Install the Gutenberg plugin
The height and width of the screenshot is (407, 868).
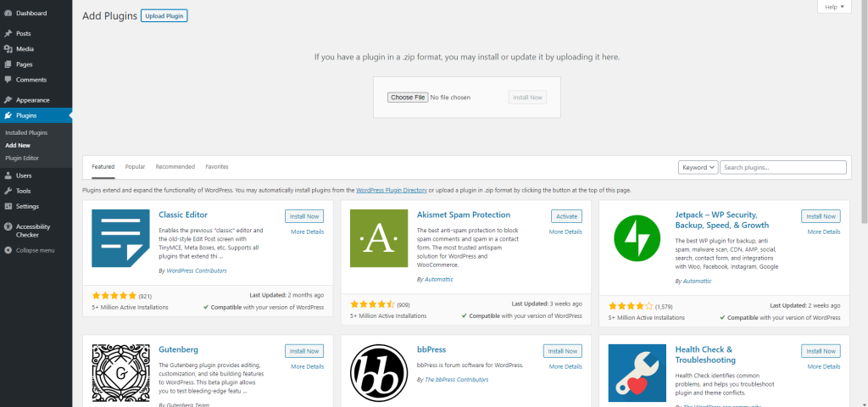(304, 351)
